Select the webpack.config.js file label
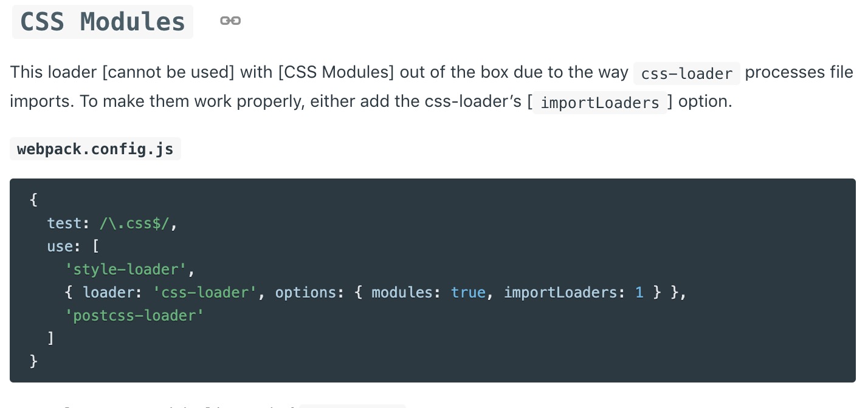The height and width of the screenshot is (408, 868). coord(95,149)
